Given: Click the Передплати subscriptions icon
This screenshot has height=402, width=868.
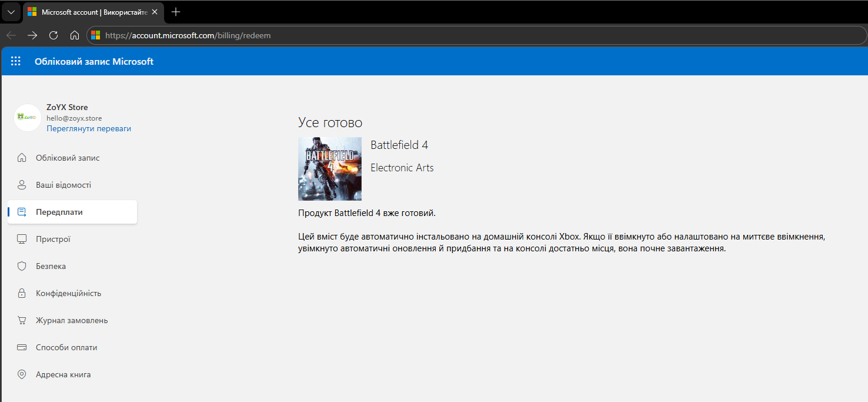Looking at the screenshot, I should pos(22,212).
